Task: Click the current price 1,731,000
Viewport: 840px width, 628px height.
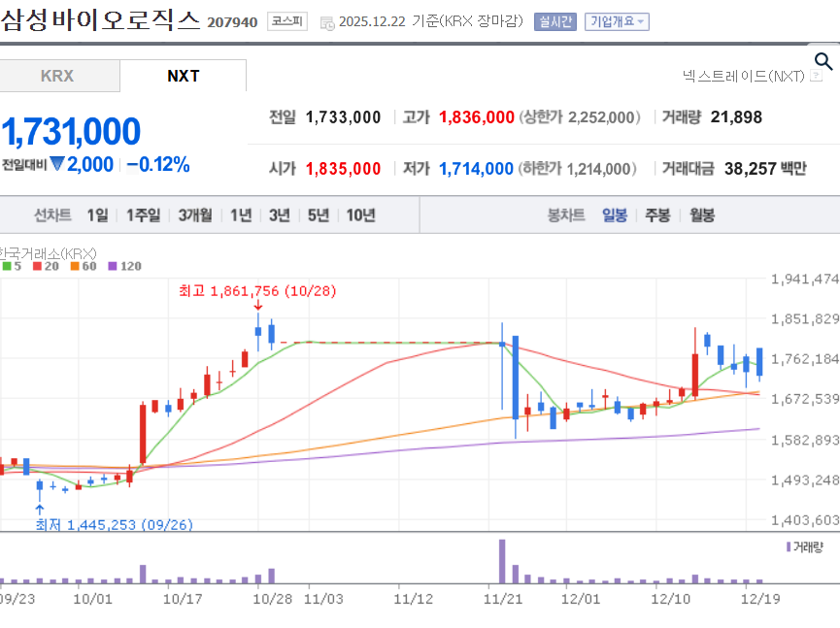Action: pyautogui.click(x=71, y=131)
